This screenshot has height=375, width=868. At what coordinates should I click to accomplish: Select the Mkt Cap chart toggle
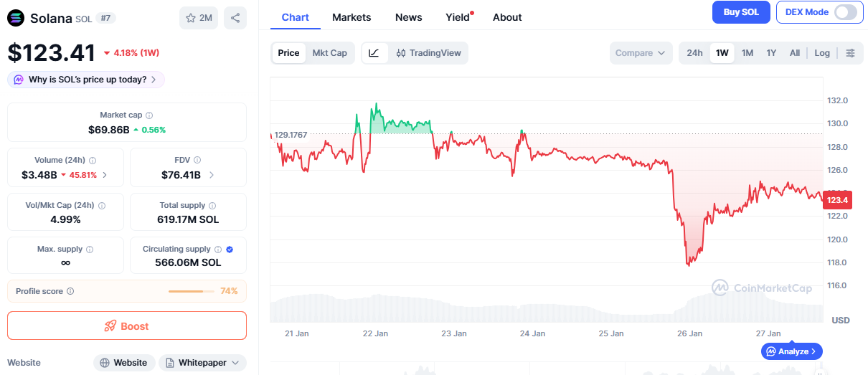tap(329, 53)
